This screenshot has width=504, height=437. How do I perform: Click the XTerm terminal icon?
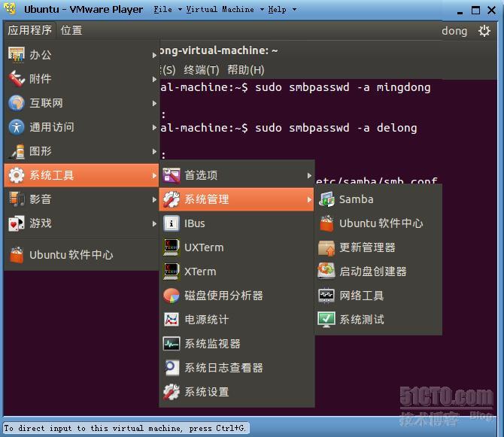172,272
